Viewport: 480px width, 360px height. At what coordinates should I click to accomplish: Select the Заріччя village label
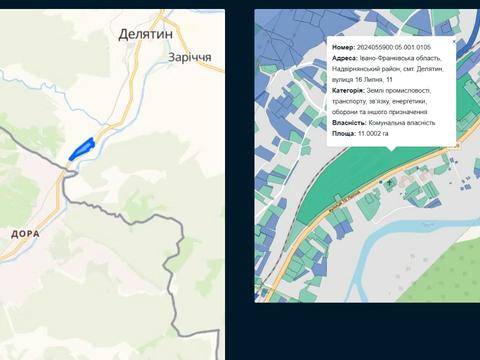[x=190, y=57]
